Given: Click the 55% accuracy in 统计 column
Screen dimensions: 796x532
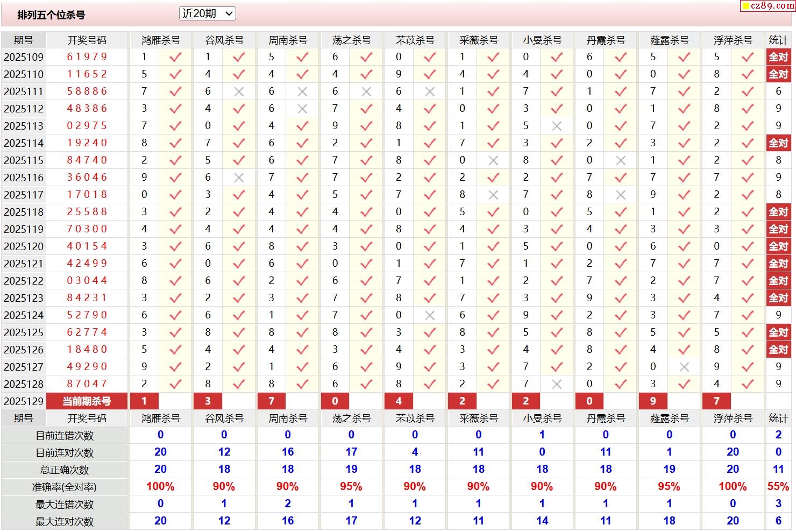Looking at the screenshot, I should 778,487.
